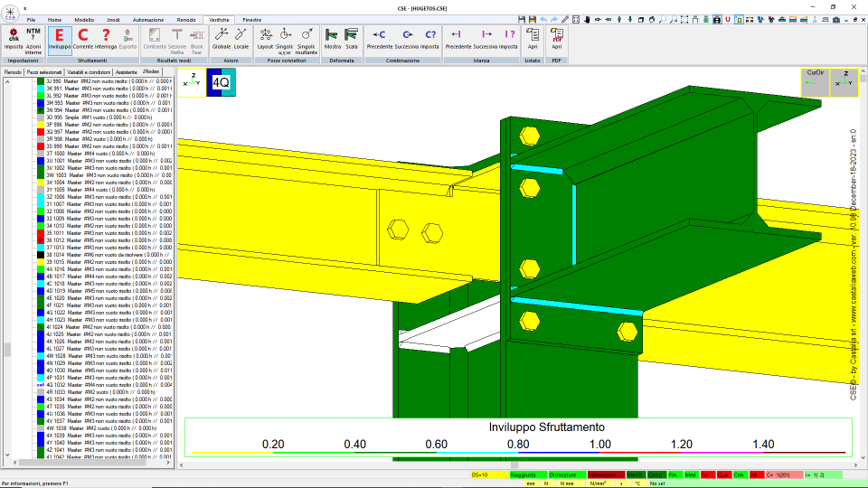Click Imposta combination C? icon

[x=429, y=39]
